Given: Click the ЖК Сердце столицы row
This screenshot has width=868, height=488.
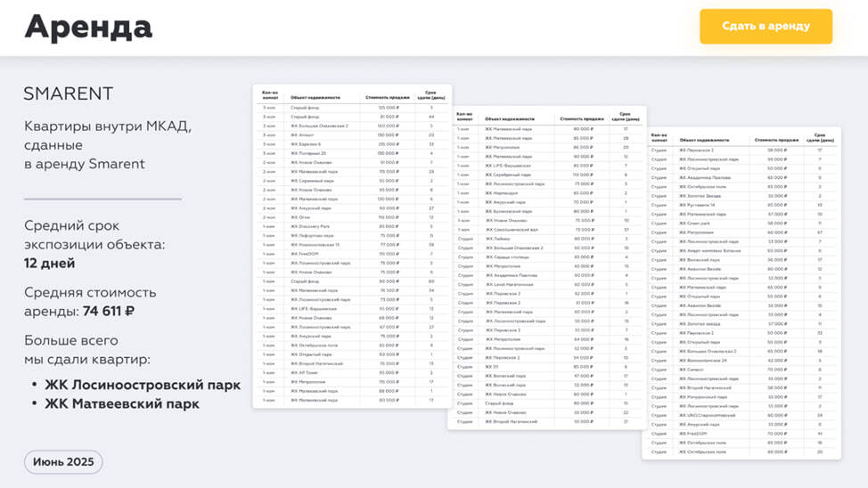Looking at the screenshot, I should click(547, 256).
